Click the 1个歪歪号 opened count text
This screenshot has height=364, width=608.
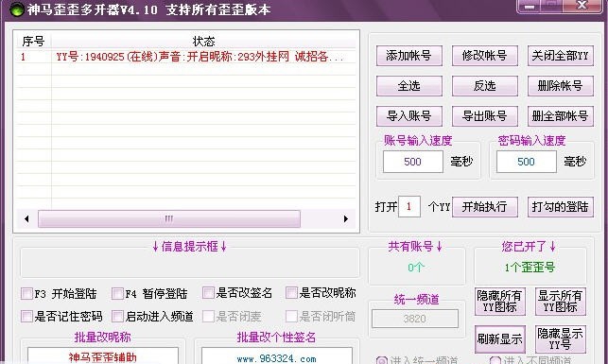pos(530,267)
